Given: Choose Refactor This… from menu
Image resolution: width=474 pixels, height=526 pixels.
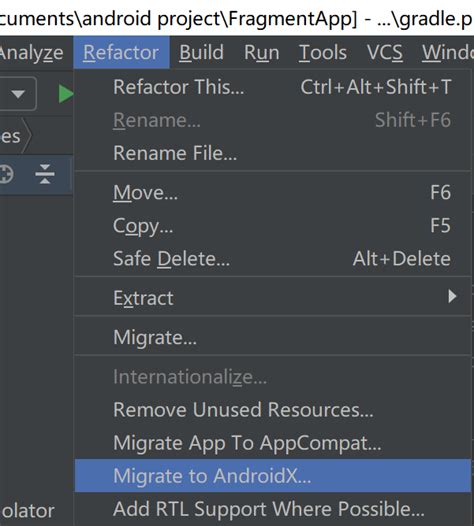Looking at the screenshot, I should click(x=272, y=87).
